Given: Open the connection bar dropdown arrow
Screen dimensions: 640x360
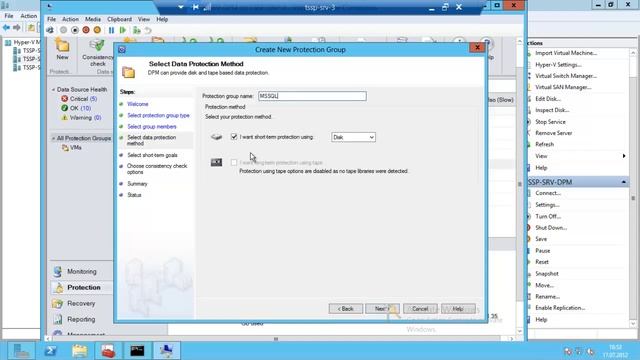Looking at the screenshot, I should tap(181, 7).
